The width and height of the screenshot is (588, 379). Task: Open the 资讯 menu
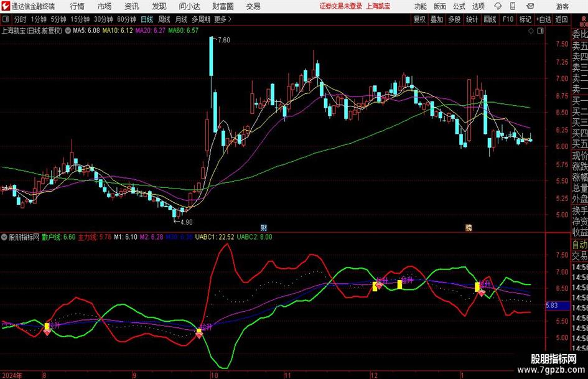[x=132, y=6]
